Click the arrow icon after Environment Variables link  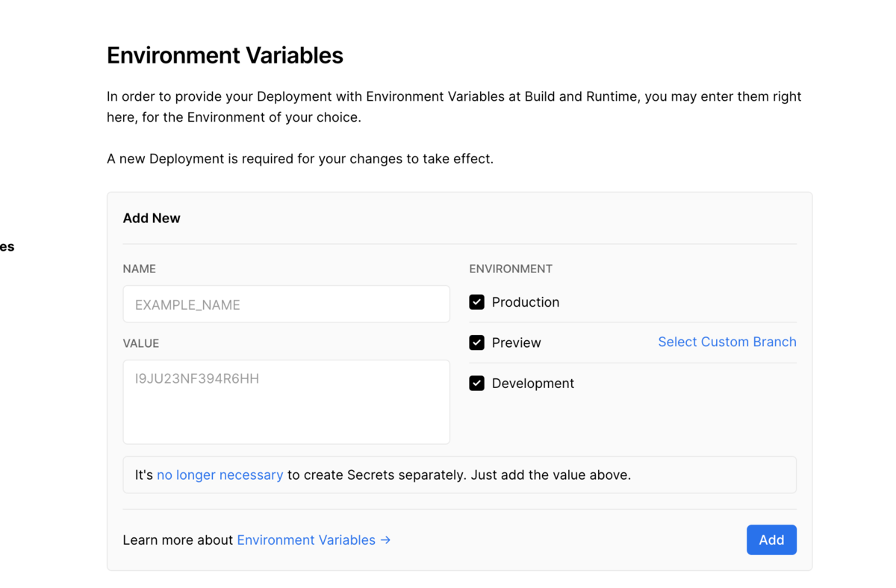pyautogui.click(x=385, y=540)
